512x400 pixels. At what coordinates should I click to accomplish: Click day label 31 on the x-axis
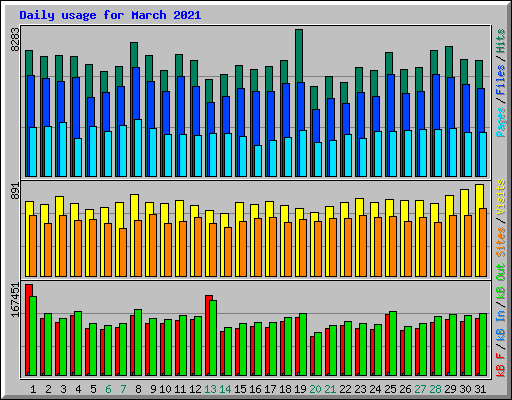(x=480, y=389)
